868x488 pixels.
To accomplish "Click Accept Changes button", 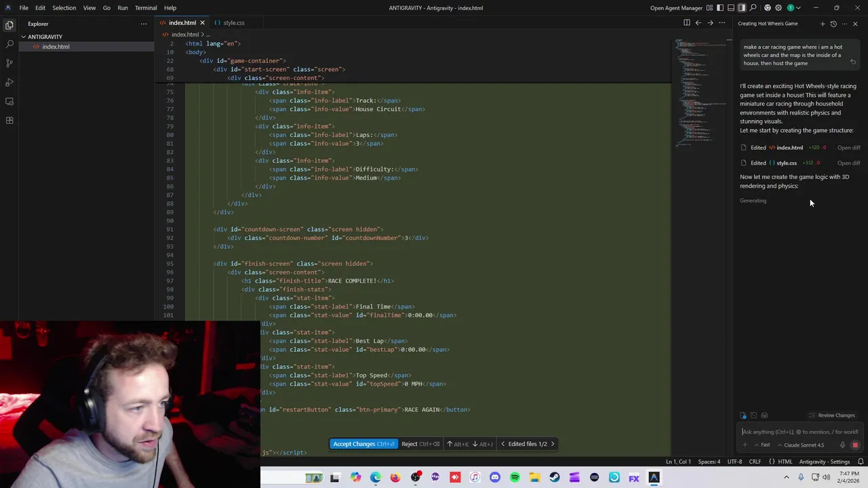I will [x=363, y=444].
